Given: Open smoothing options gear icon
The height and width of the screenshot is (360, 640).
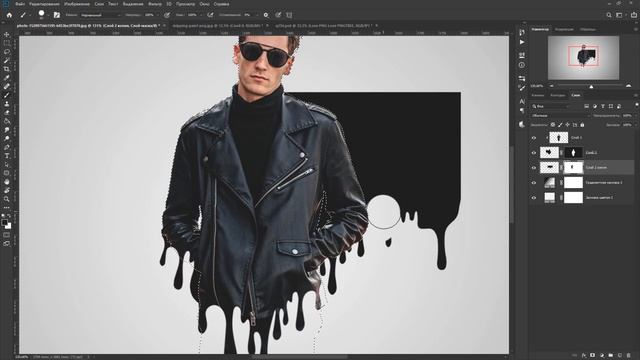Looking at the screenshot, I should point(266,15).
